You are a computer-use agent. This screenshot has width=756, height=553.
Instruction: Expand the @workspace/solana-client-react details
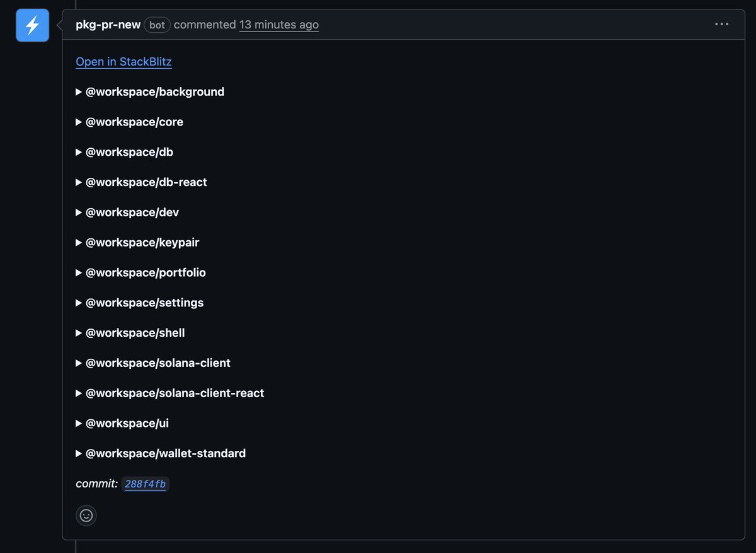[170, 393]
